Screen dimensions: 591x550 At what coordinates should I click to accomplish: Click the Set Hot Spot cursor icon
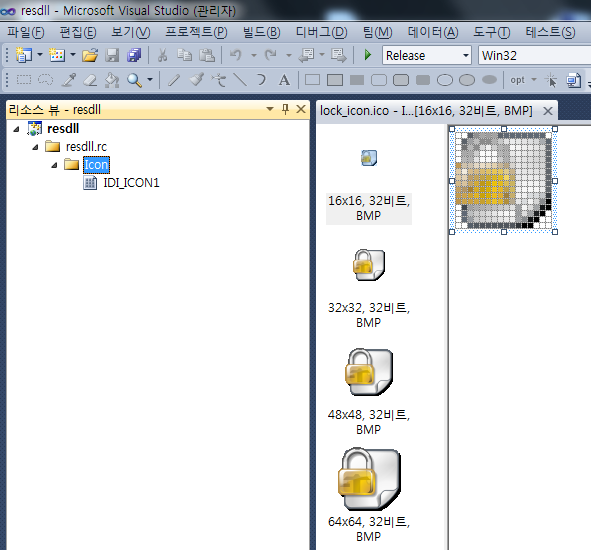pos(551,80)
